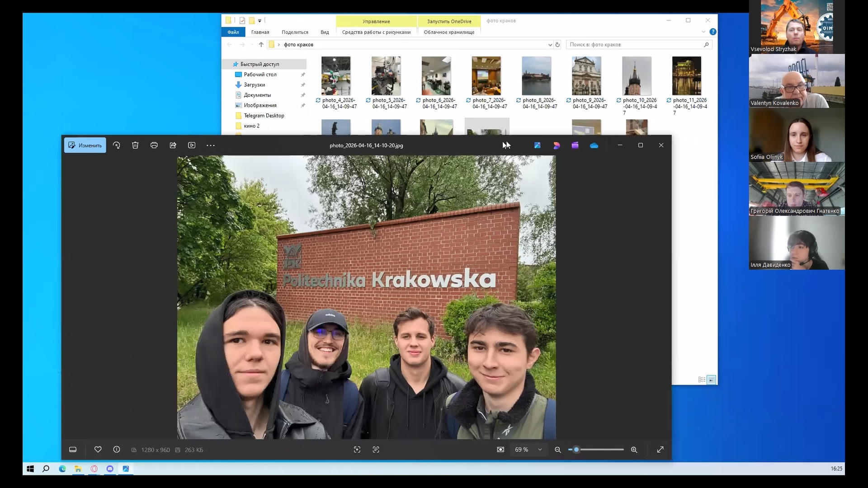This screenshot has height=488, width=868.
Task: Click the Изменить edit button
Action: pyautogui.click(x=85, y=145)
